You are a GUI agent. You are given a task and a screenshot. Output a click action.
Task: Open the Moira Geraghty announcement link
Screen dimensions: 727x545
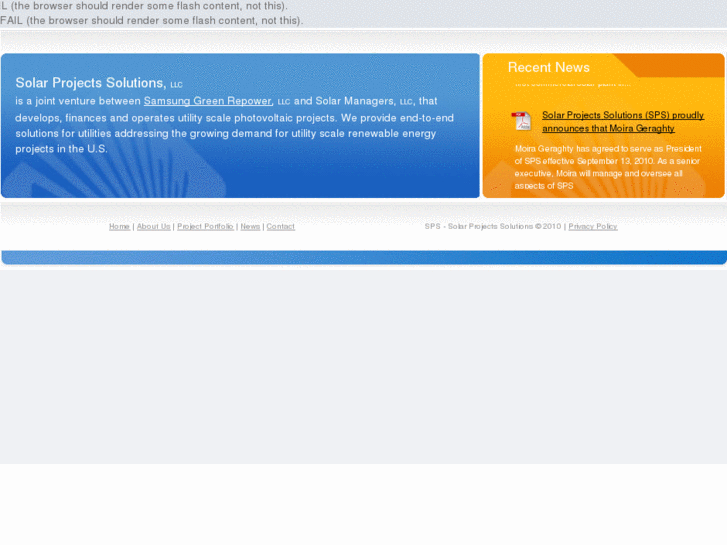point(623,122)
